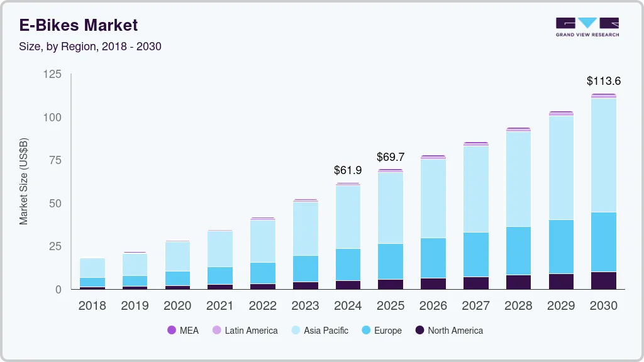Click the $69.7 annotation above 2025
The width and height of the screenshot is (644, 362).
[x=391, y=157]
